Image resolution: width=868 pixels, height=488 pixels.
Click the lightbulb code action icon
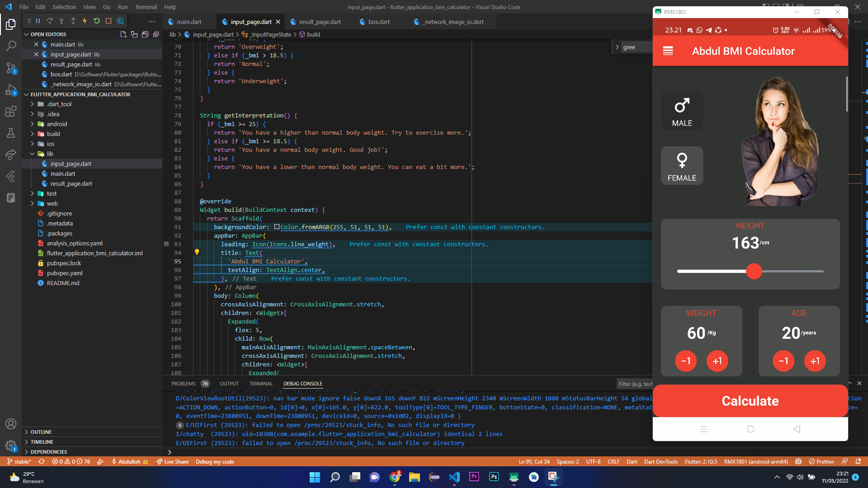coord(197,252)
